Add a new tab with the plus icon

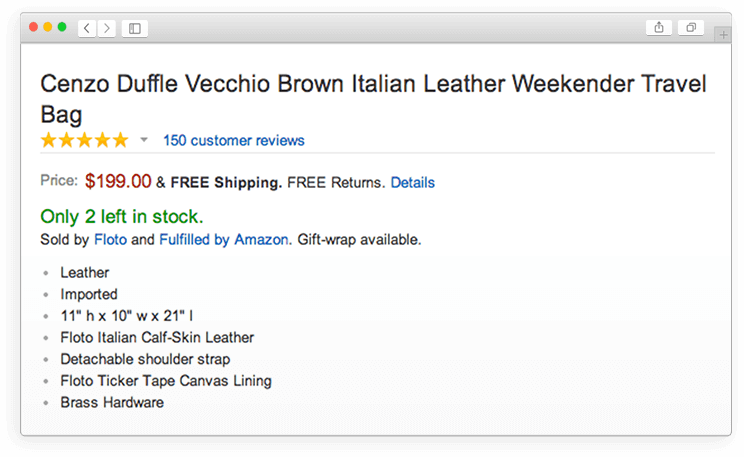[723, 35]
